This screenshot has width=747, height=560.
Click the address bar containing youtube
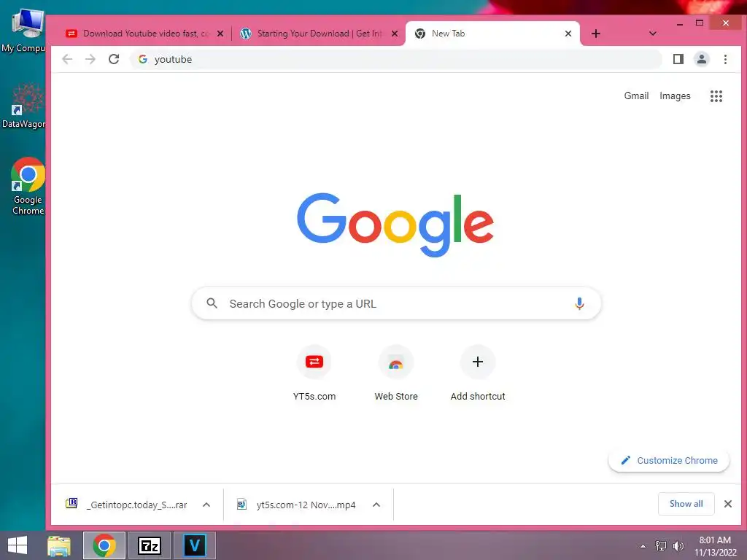[395, 59]
